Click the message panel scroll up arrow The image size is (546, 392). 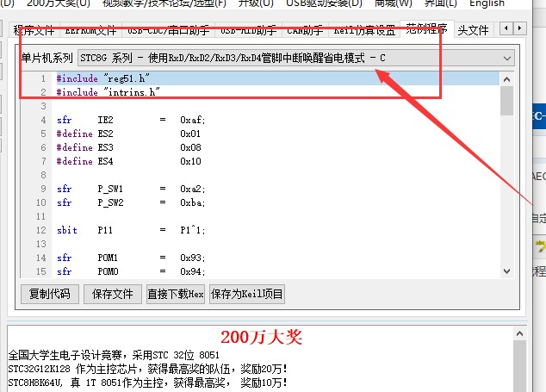point(519,333)
